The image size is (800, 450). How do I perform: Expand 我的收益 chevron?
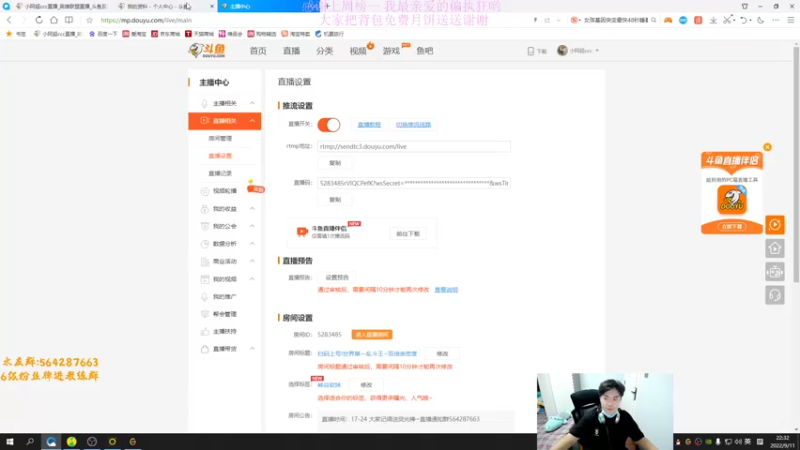(x=252, y=209)
